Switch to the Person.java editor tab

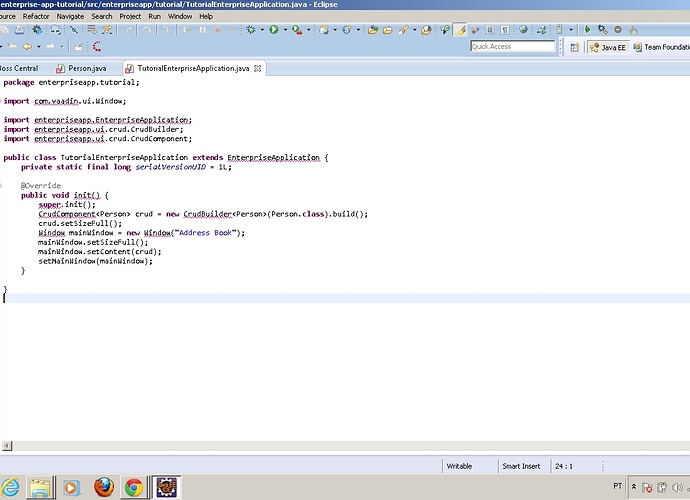click(86, 68)
